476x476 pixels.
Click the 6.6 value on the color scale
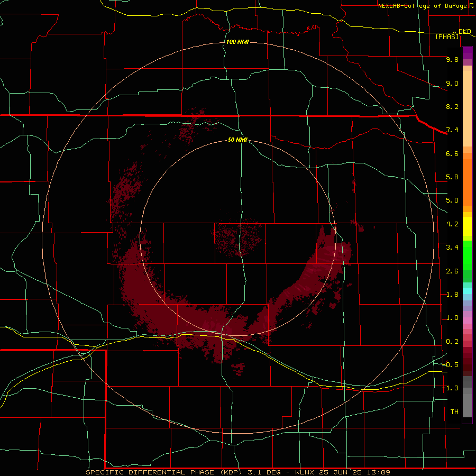click(x=452, y=153)
